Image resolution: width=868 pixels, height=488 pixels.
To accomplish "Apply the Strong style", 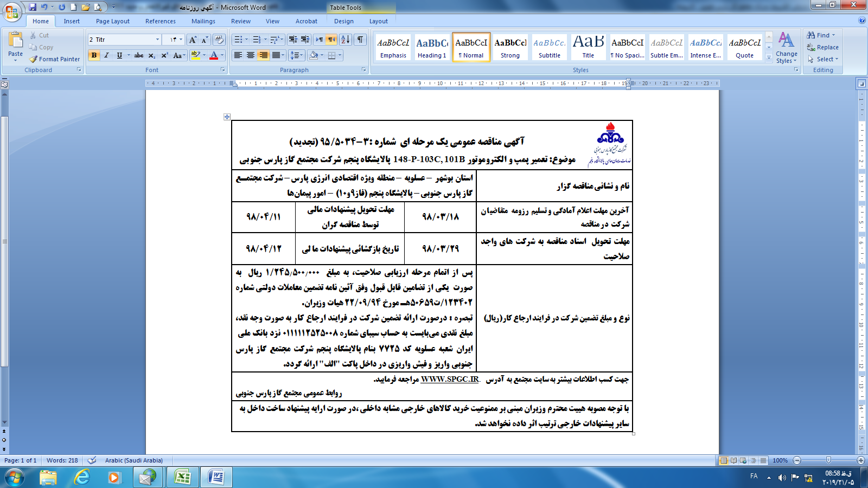I will click(510, 47).
